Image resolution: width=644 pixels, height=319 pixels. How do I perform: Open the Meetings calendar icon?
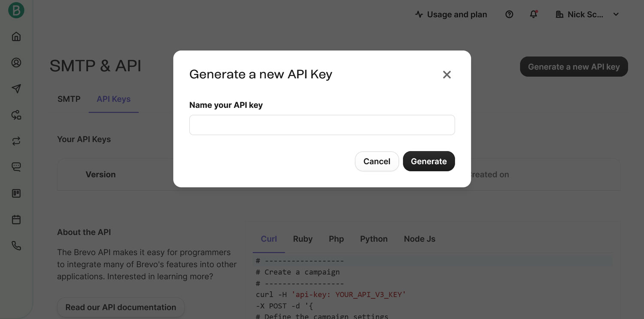click(x=16, y=219)
